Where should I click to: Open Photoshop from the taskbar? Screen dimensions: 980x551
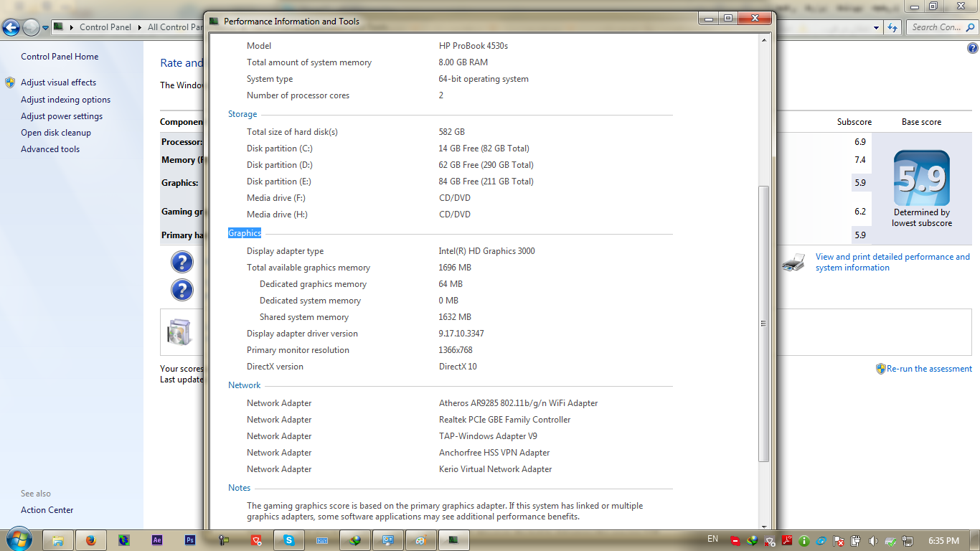click(x=190, y=540)
